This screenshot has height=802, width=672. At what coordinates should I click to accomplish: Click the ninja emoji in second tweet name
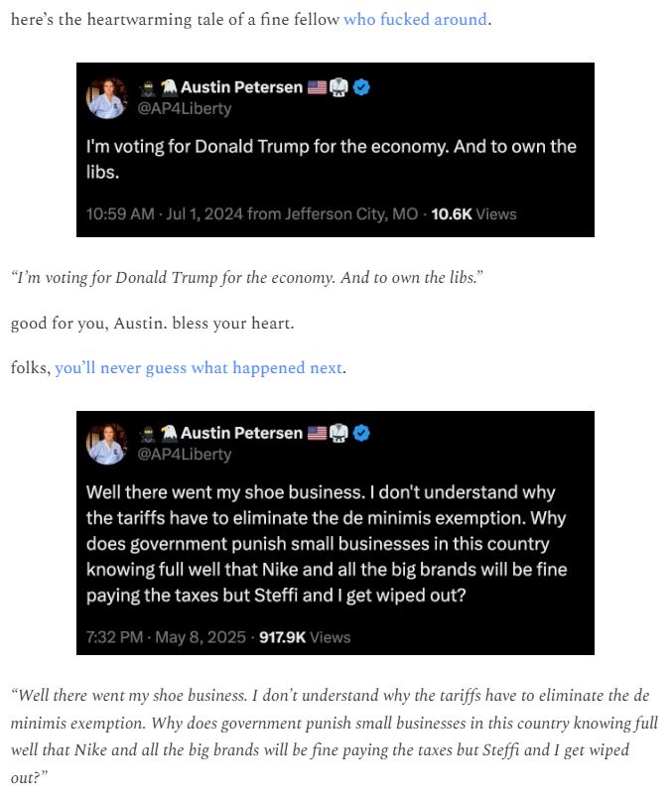coord(148,434)
